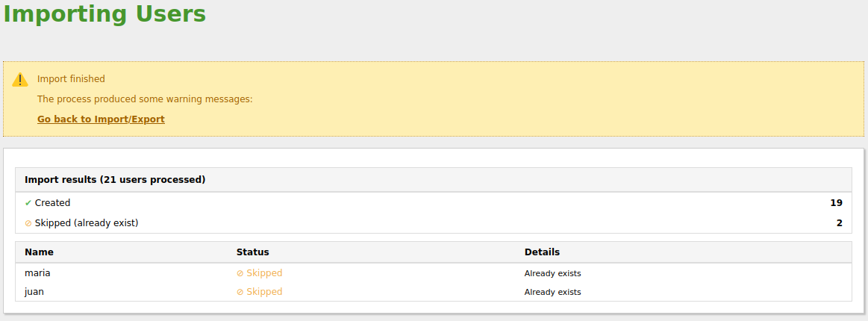Select the maria user name cell
The height and width of the screenshot is (321, 868).
pos(37,273)
